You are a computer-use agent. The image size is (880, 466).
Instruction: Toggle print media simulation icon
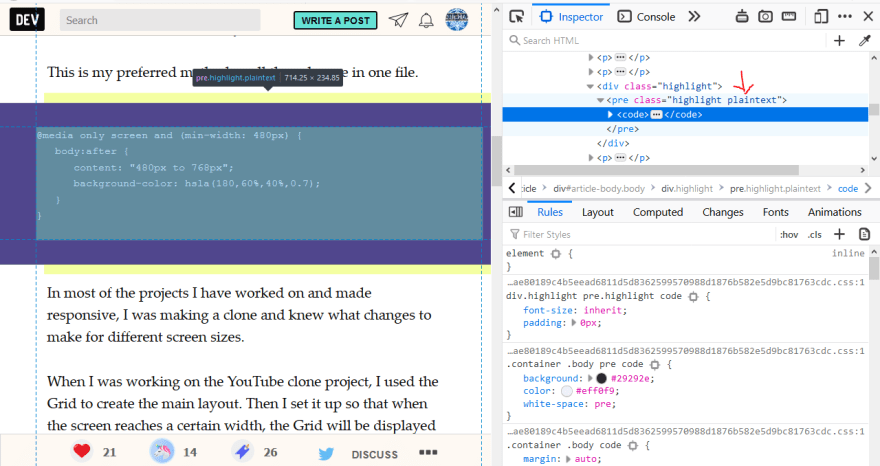864,234
